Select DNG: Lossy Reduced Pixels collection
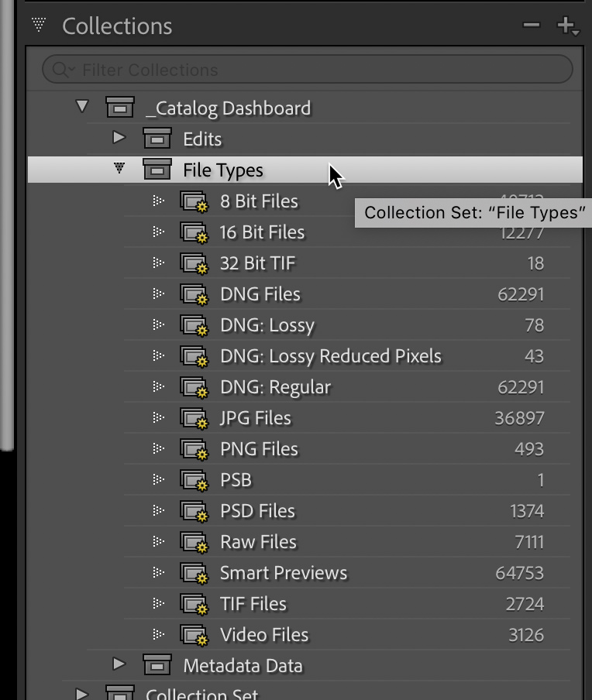 (330, 356)
